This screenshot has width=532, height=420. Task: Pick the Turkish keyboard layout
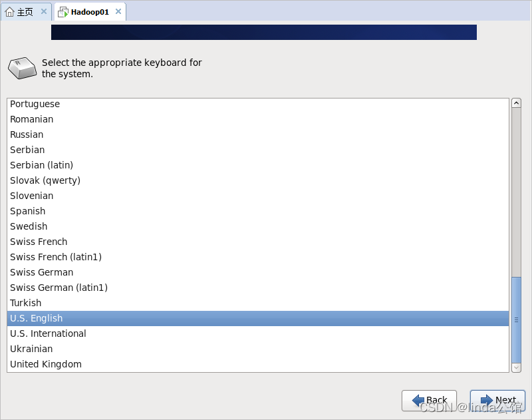26,303
